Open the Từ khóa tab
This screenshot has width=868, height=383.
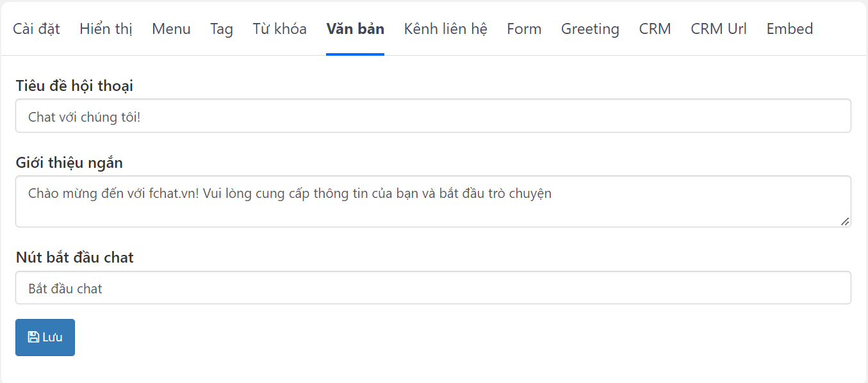(279, 29)
